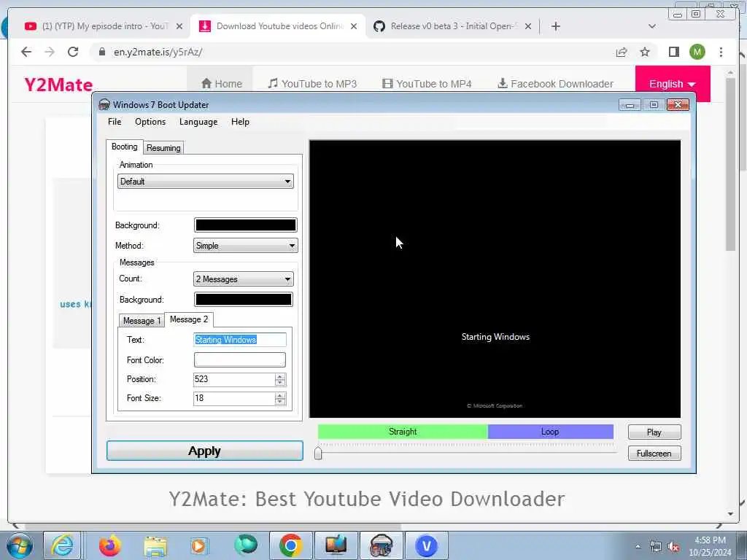The height and width of the screenshot is (560, 747).
Task: Open the File menu in Boot Updater
Action: pyautogui.click(x=115, y=122)
